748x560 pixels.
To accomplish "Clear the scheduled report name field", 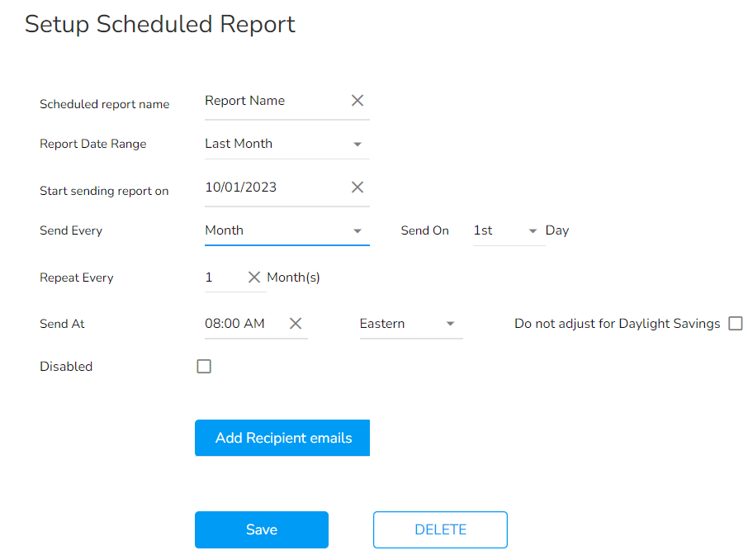I will (357, 101).
